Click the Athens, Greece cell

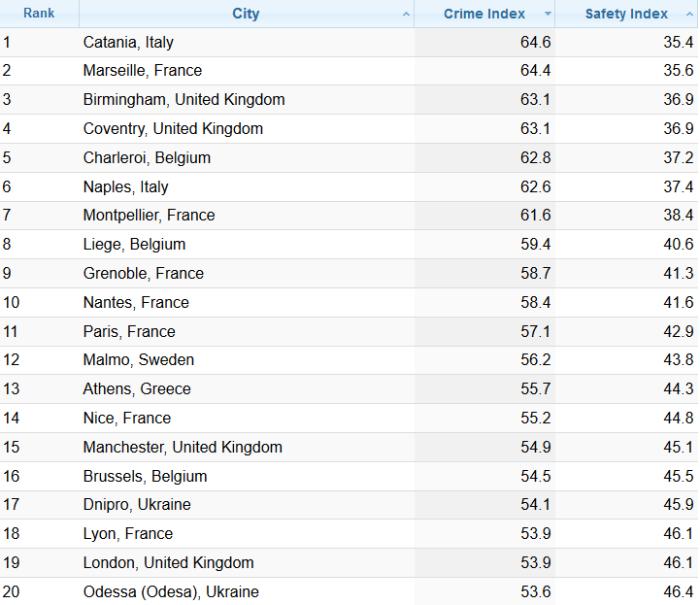tap(137, 389)
